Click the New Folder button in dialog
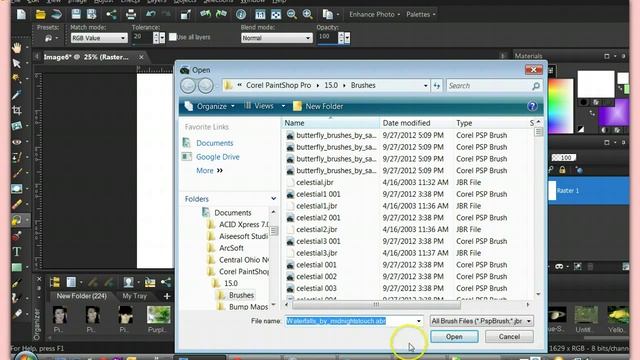The image size is (640, 360). (318, 106)
